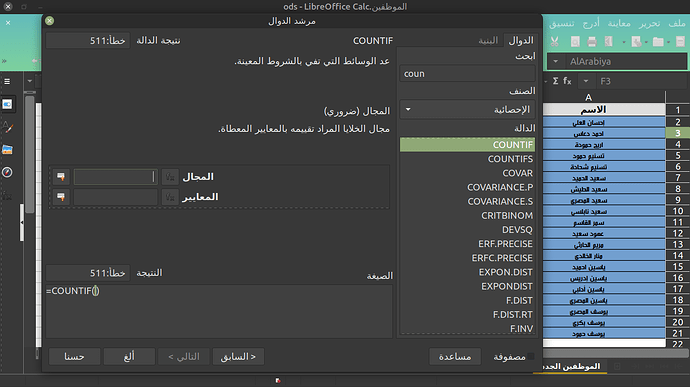Viewport: 690px width, 387px height.
Task: Click the formula box showing =COUNTIF()
Action: click(219, 311)
